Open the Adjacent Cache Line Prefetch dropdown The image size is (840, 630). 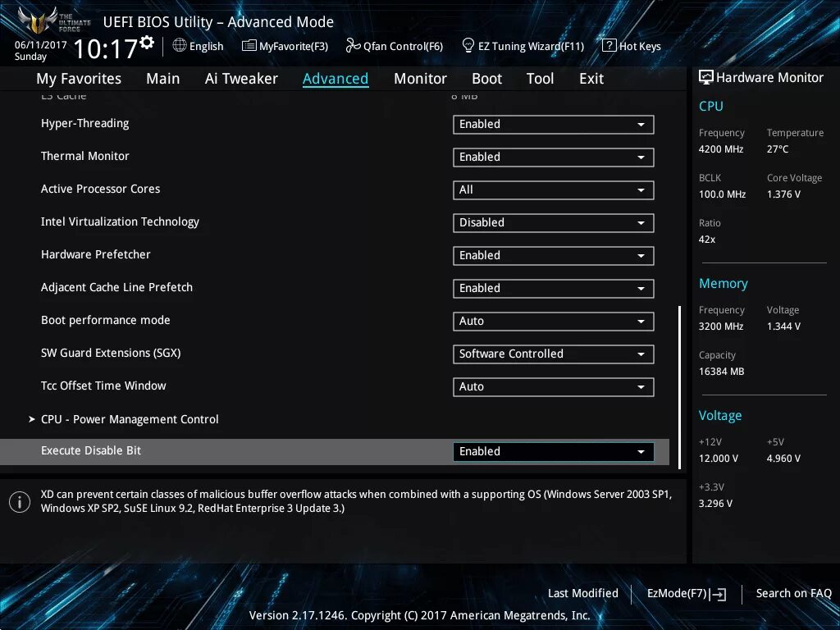553,288
